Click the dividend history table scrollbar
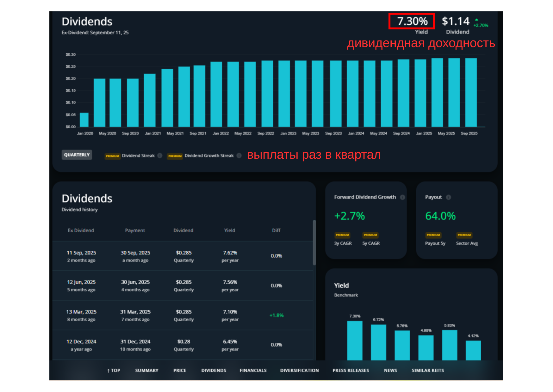Image resolution: width=553 pixels, height=392 pixels. tap(314, 242)
